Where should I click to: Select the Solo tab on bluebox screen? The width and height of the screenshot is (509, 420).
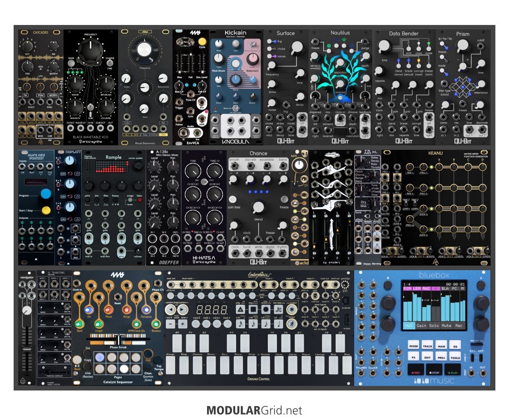point(434,326)
